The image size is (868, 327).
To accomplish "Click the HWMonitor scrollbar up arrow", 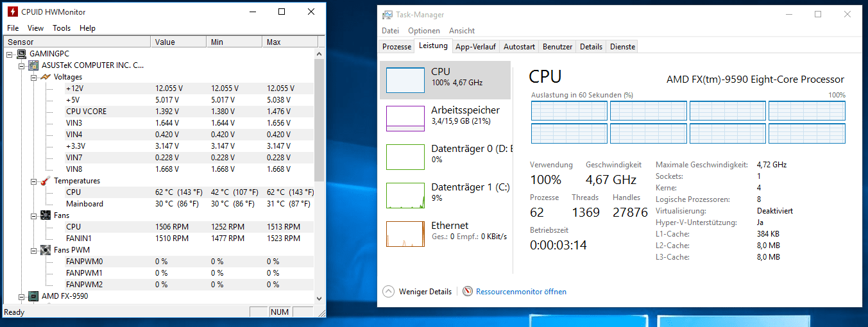I will tap(319, 54).
